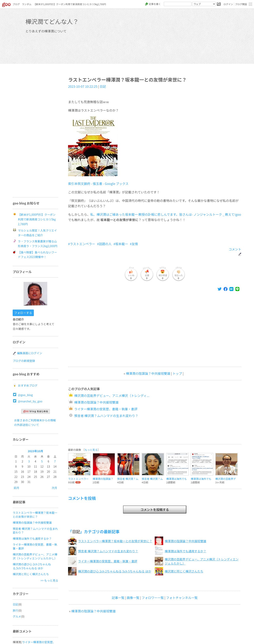Open マルシェル限定 notice link
254x644 pixels.
[37, 233]
